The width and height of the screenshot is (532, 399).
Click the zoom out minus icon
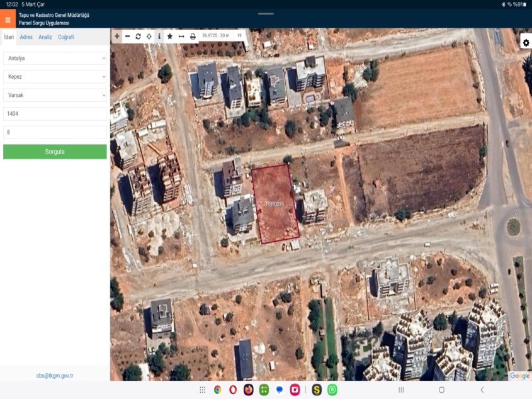(x=127, y=37)
